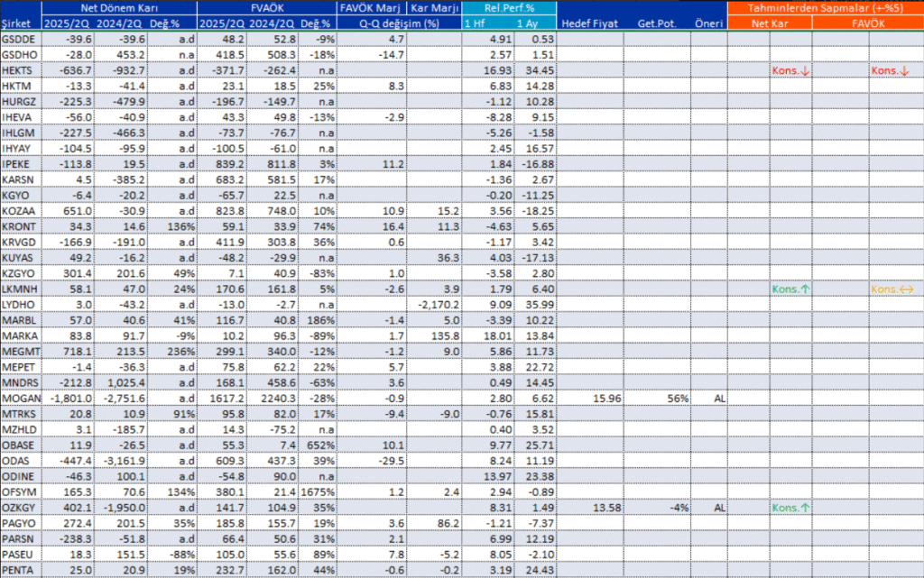Screen dimensions: 924x578
Task: Click the Hedef Fiyat column header
Action: pyautogui.click(x=588, y=23)
